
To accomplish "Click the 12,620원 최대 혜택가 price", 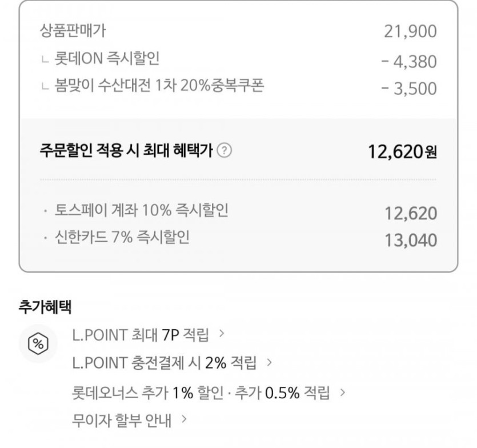I will 402,152.
